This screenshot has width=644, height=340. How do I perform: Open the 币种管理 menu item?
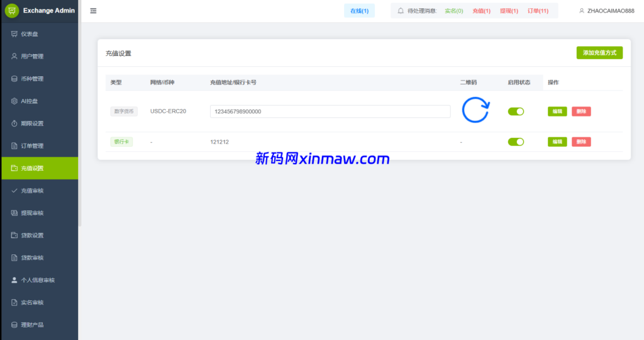point(40,79)
